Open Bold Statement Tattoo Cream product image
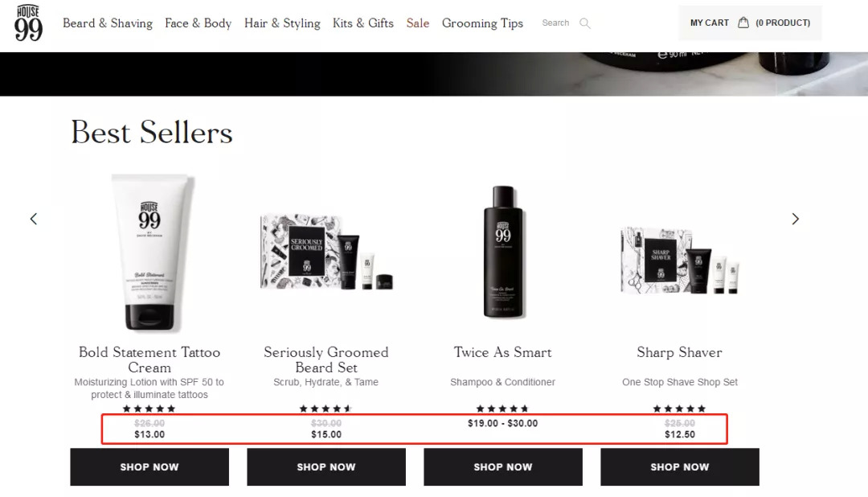868x497 pixels. (x=150, y=253)
